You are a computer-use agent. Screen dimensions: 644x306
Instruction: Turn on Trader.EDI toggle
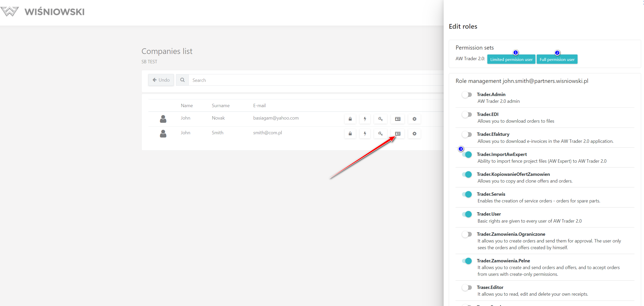click(467, 115)
